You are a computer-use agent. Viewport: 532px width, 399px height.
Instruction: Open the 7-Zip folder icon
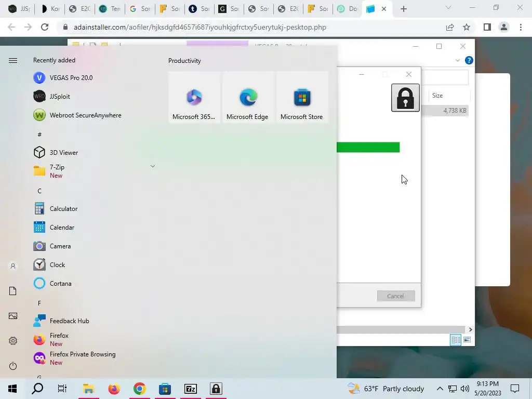coord(39,170)
